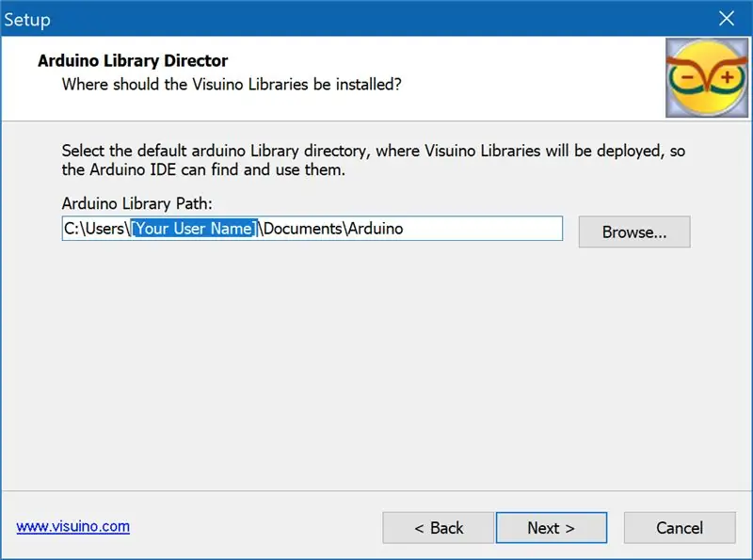Click 'Where should the Visuino Libraries be installed?' text
This screenshot has width=753, height=560.
(x=232, y=85)
